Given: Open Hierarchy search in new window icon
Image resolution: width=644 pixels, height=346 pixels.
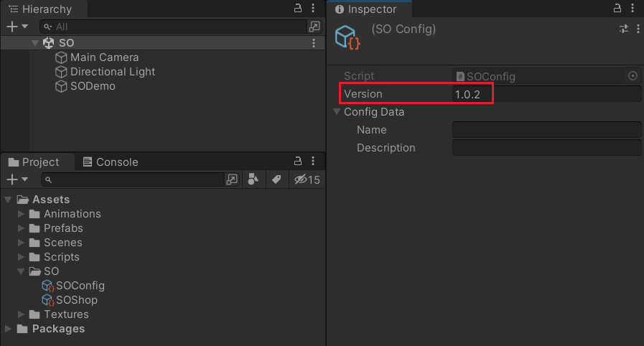Looking at the screenshot, I should click(x=314, y=27).
